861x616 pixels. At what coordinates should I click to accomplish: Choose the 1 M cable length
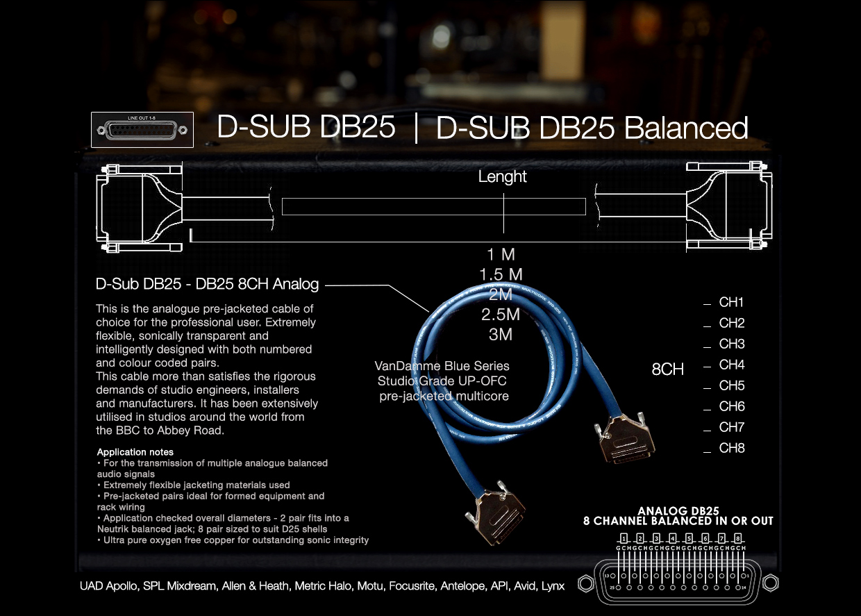(501, 255)
